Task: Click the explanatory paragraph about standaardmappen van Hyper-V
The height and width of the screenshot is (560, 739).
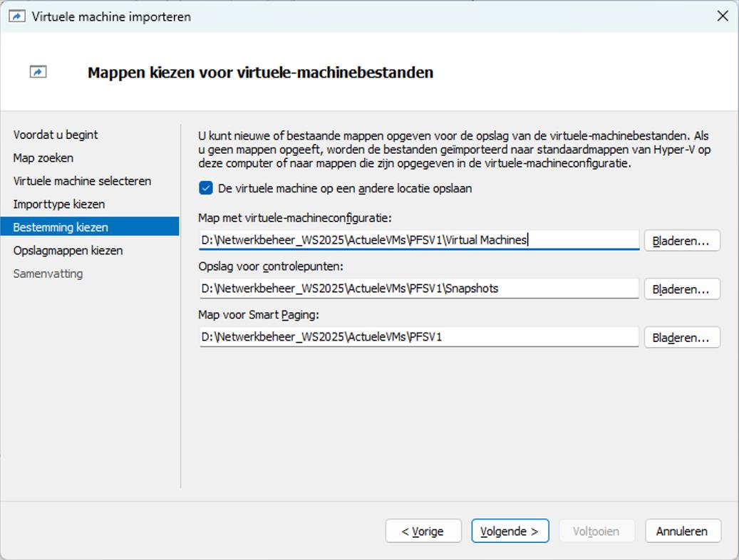Action: point(455,150)
